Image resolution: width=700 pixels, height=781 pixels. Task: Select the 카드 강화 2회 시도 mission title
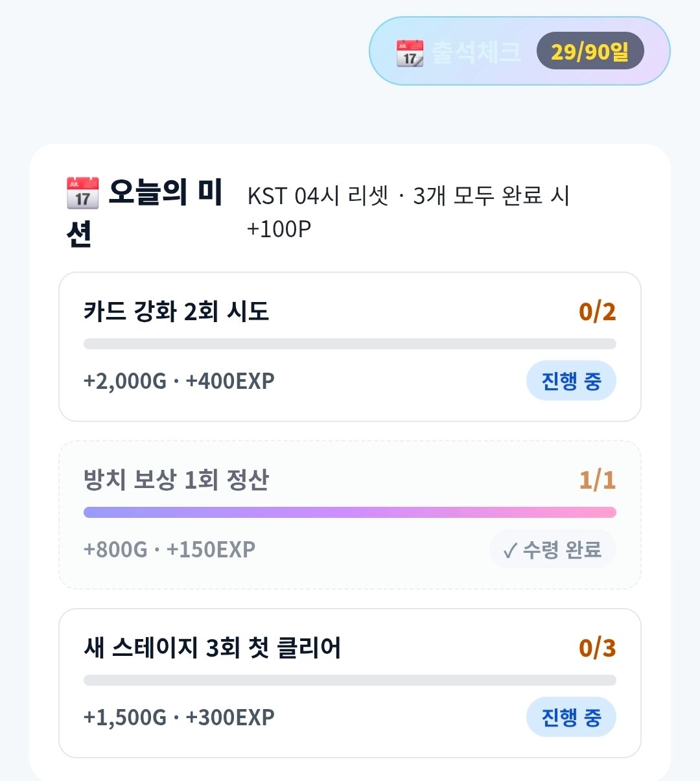coord(176,312)
